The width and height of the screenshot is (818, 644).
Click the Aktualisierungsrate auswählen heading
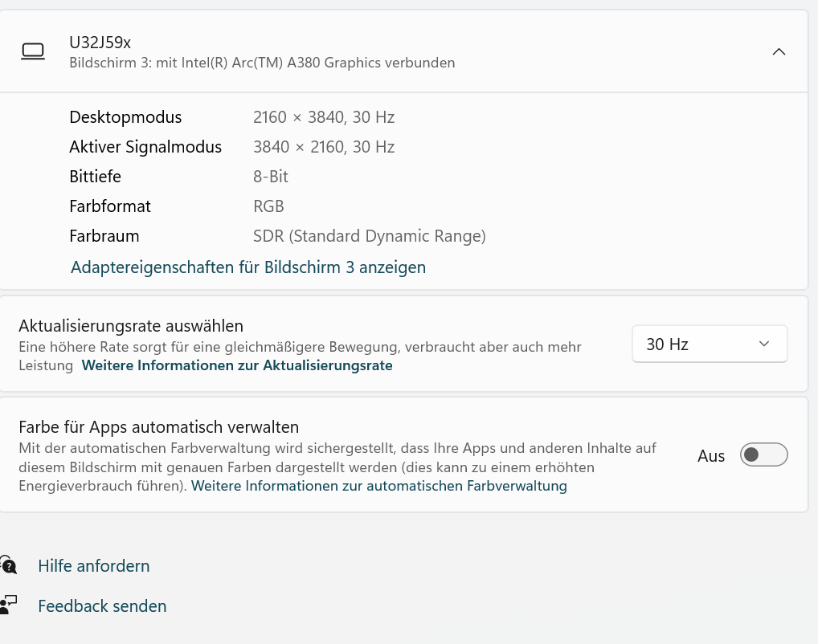pyautogui.click(x=131, y=326)
